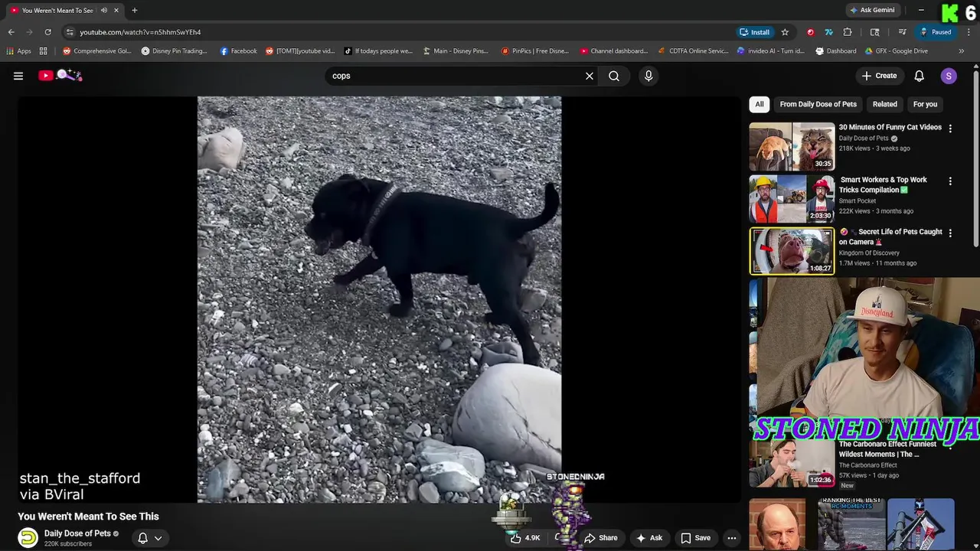Open the tab groups grid icon in the bookmarks bar
The height and width of the screenshot is (551, 980).
click(44, 51)
